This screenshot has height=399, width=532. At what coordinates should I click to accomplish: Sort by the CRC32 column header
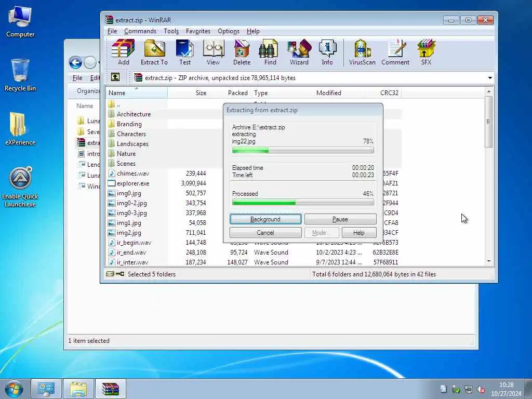(x=383, y=92)
